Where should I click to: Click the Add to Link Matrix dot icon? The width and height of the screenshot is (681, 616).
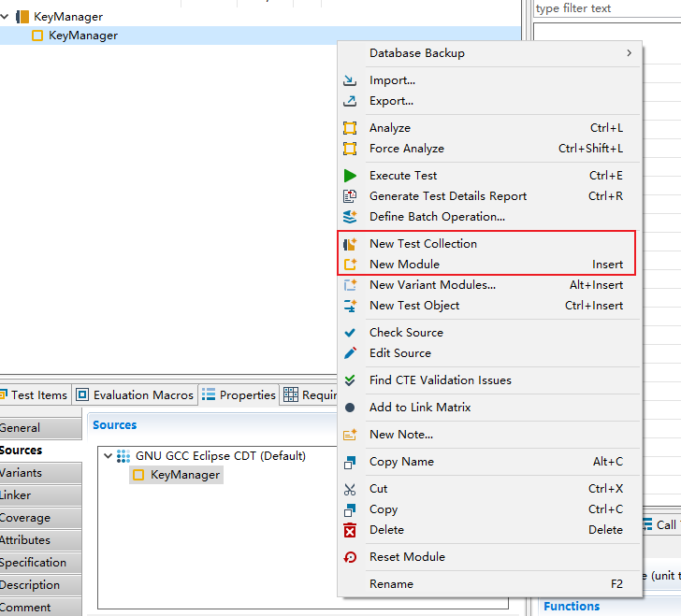350,408
